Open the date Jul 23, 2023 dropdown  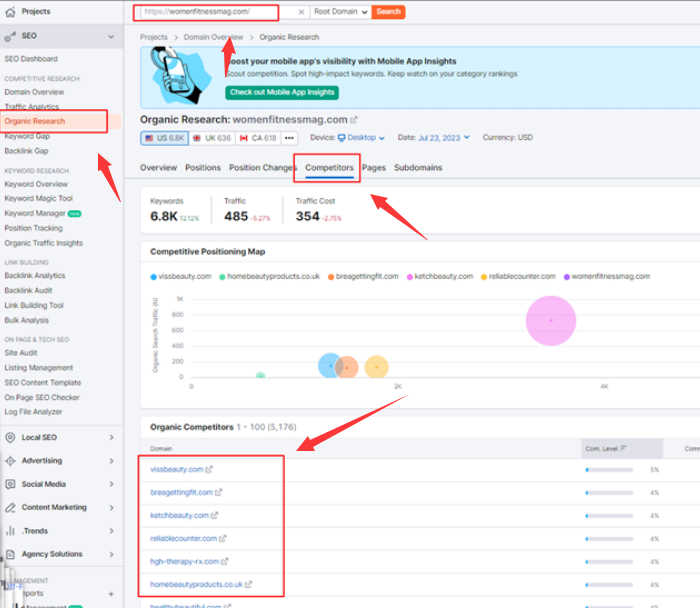(x=449, y=138)
